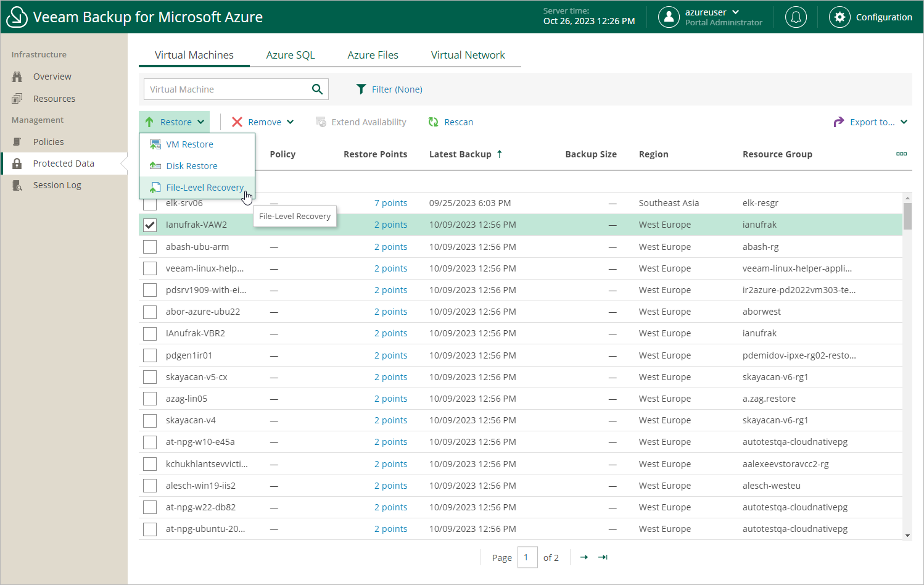
Task: Click the page number input box
Action: coord(527,557)
